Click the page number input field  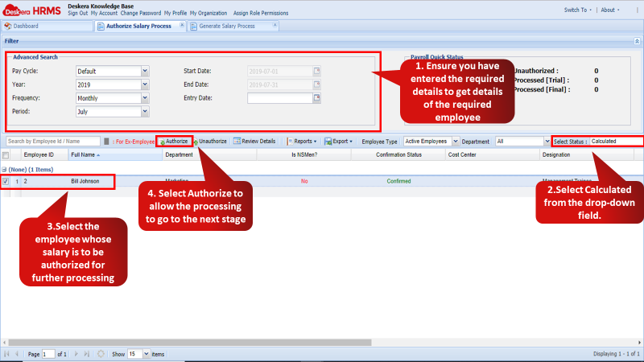[x=48, y=354]
